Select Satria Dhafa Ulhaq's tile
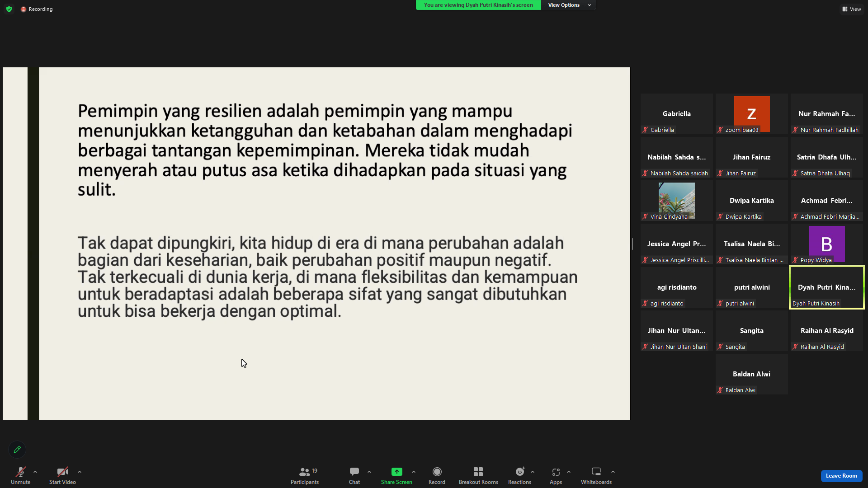The width and height of the screenshot is (868, 488). [x=827, y=157]
